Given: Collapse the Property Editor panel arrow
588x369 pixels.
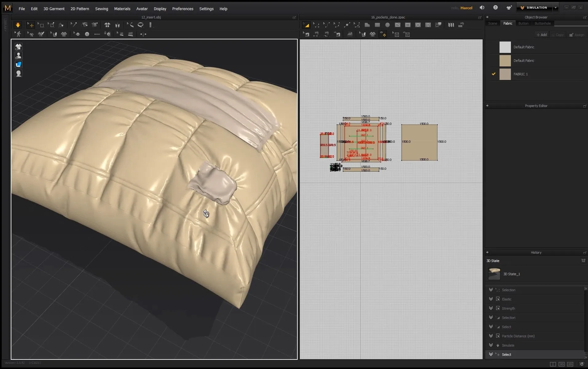Looking at the screenshot, I should pyautogui.click(x=488, y=106).
